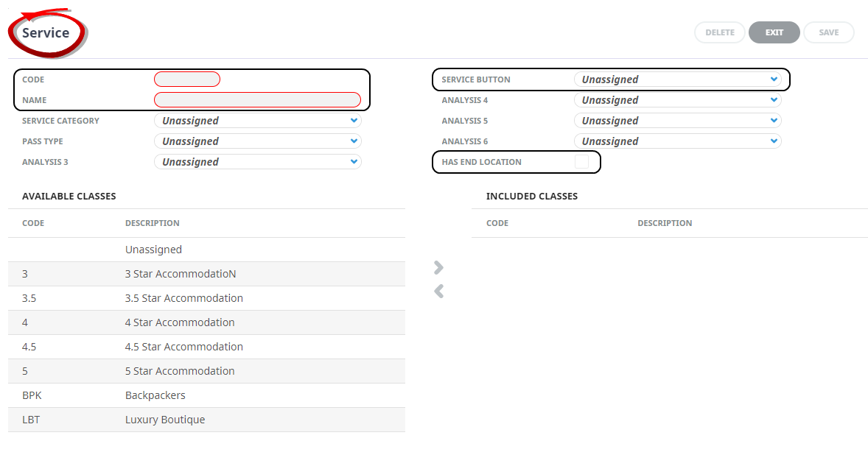Focus the Code input field

[x=187, y=80]
